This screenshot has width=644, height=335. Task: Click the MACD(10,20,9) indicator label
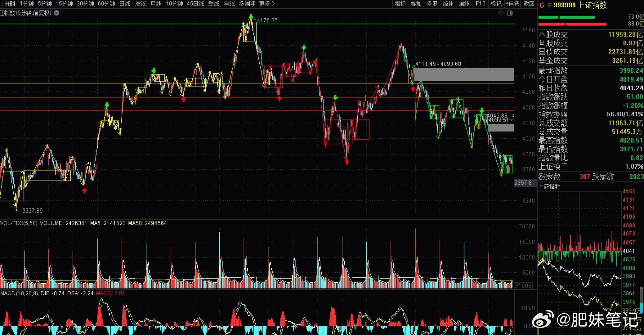click(19, 293)
